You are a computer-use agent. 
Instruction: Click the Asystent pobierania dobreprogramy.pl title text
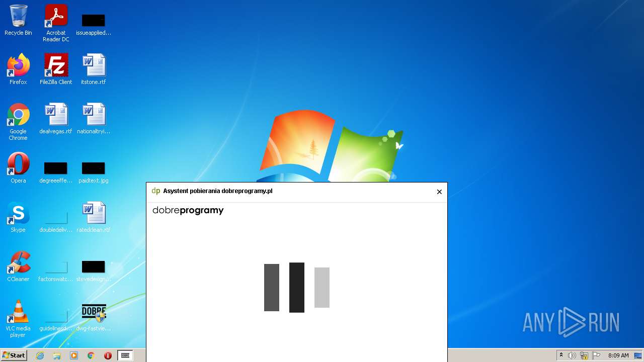tap(218, 191)
